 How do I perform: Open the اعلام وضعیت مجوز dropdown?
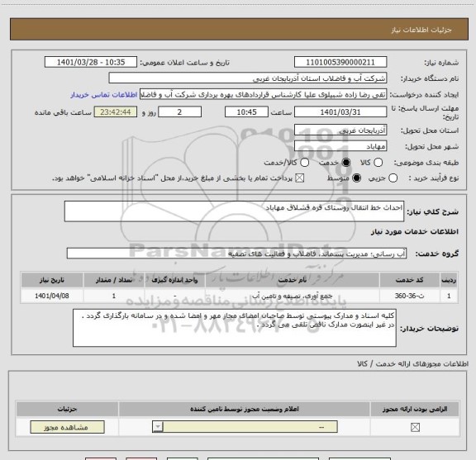pyautogui.click(x=245, y=427)
